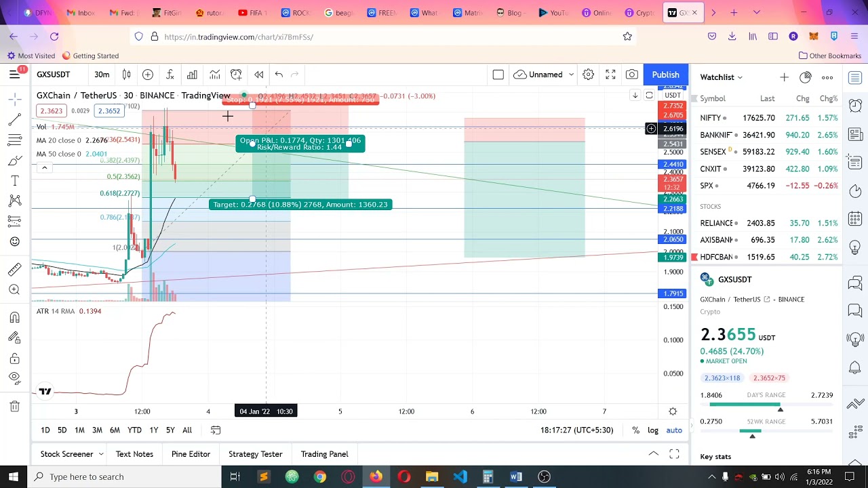Click the Publish button

click(x=665, y=75)
